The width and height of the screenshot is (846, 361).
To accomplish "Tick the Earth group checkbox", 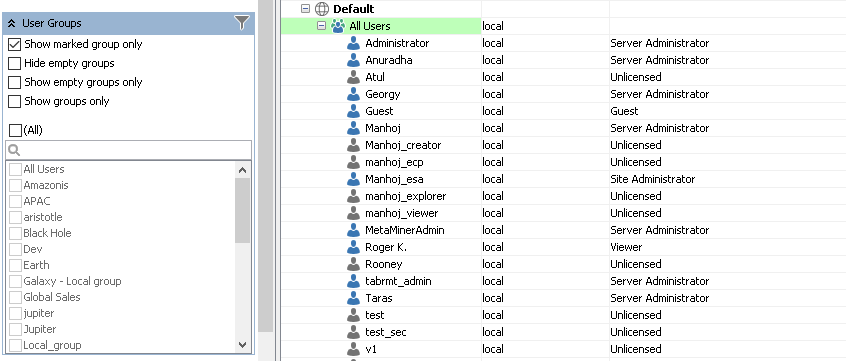I will tap(15, 265).
